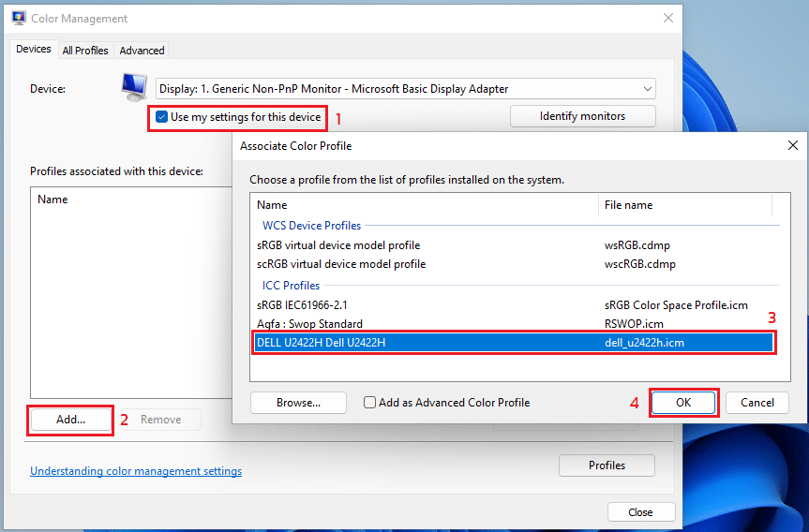The image size is (809, 532).
Task: Select sRGB virtual device model profile
Action: point(338,245)
